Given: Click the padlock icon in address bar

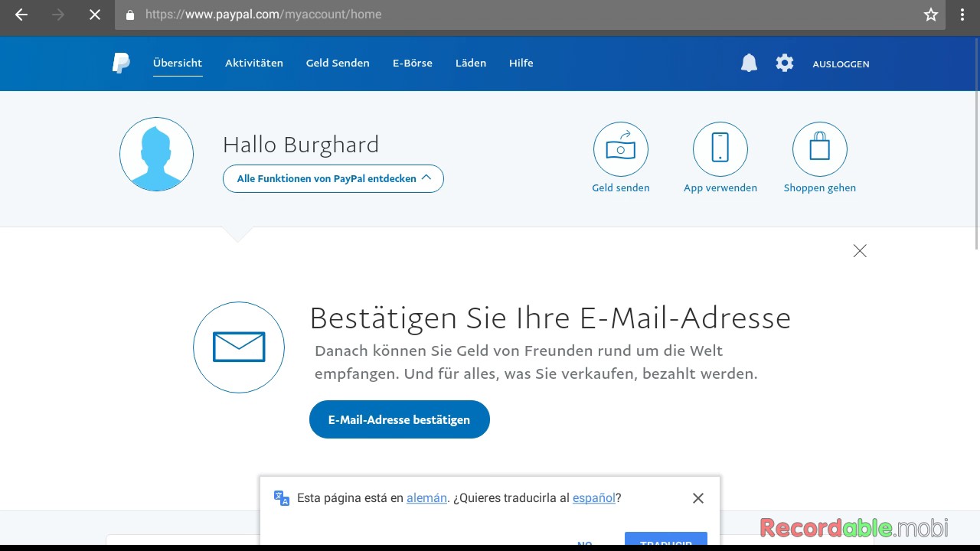Looking at the screenshot, I should (129, 15).
